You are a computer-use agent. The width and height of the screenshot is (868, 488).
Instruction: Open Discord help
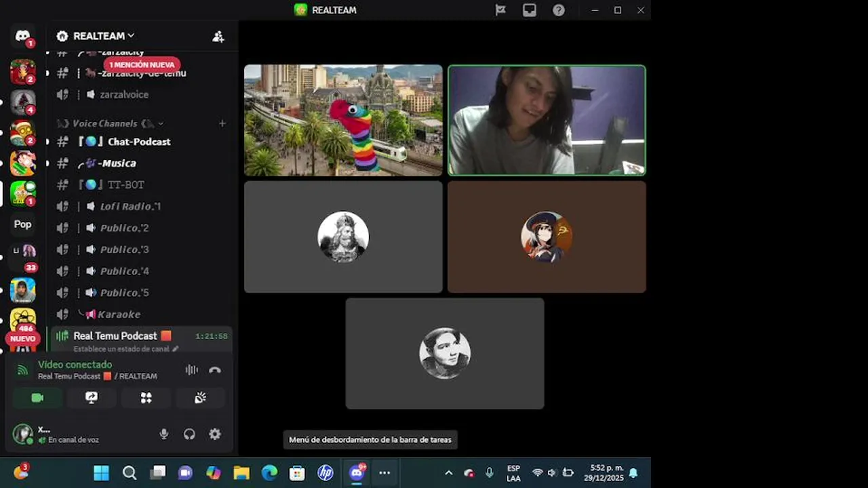click(559, 10)
